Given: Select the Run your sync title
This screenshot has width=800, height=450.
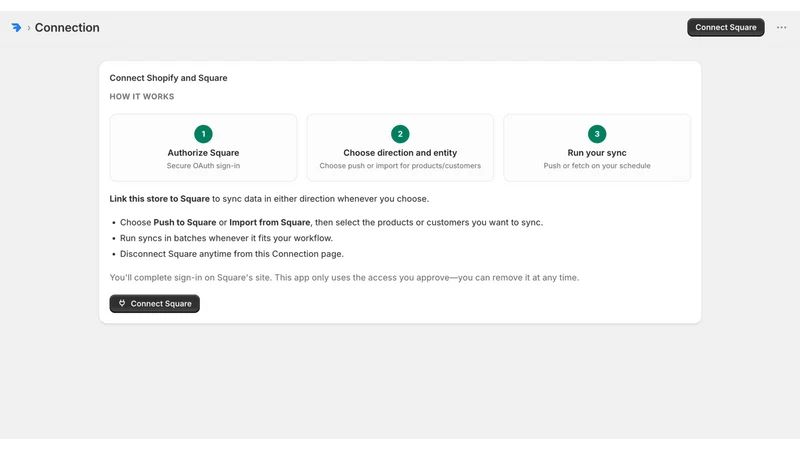Looking at the screenshot, I should tap(597, 153).
